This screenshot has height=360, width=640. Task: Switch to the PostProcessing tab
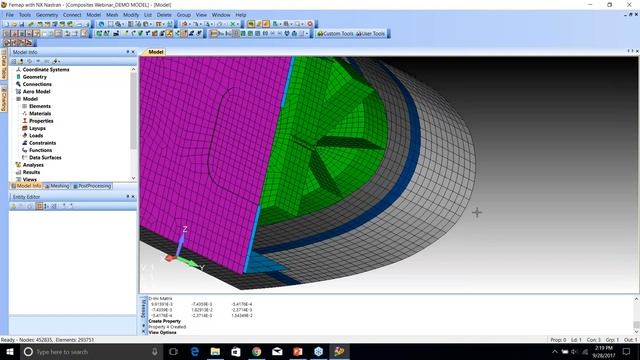click(92, 186)
